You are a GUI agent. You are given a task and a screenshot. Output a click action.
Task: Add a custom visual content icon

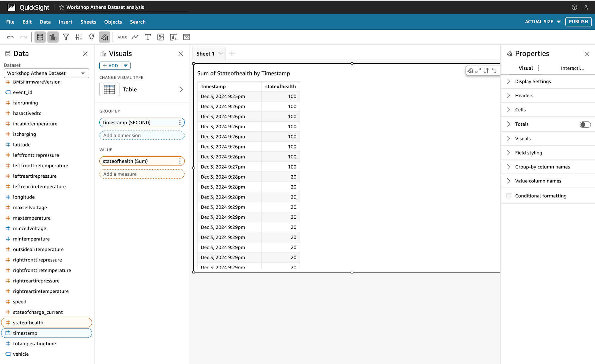174,37
